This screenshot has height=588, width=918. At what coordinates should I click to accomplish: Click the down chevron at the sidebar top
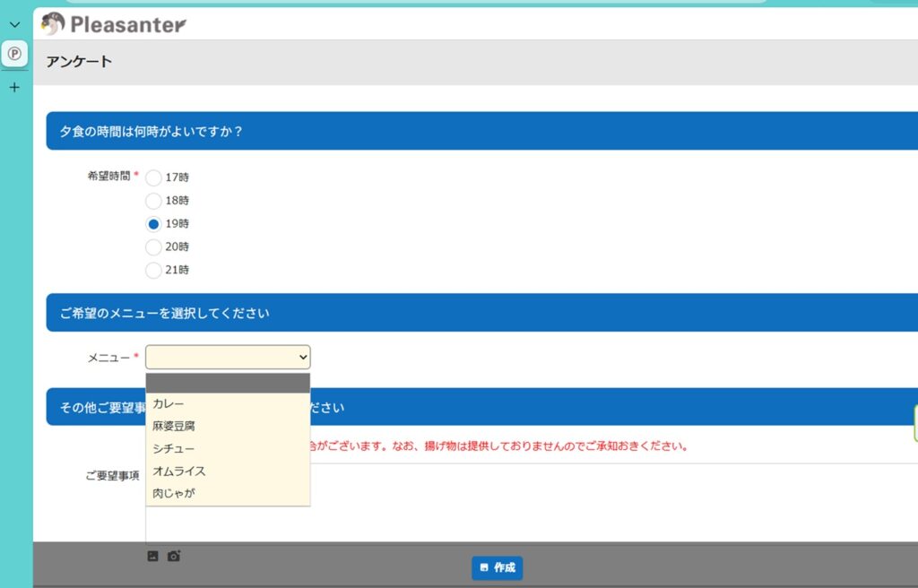14,24
